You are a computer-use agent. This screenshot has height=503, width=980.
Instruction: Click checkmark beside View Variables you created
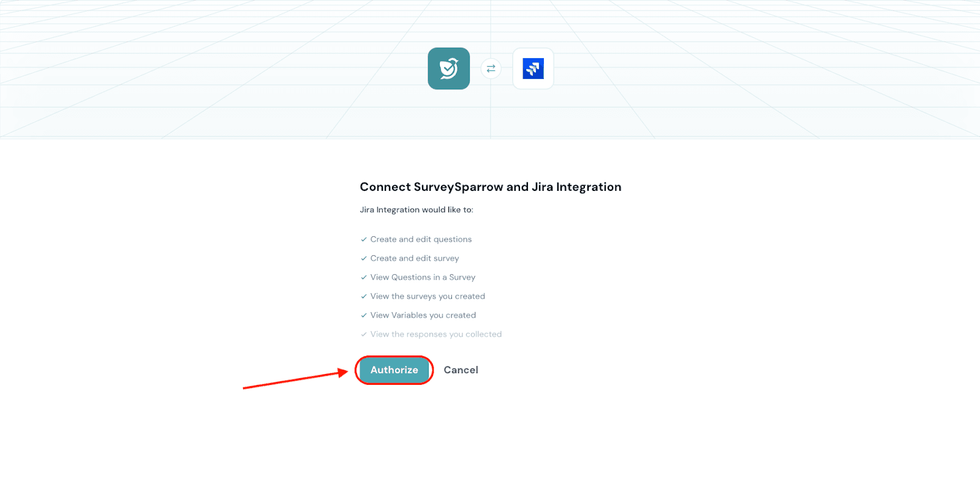tap(364, 315)
